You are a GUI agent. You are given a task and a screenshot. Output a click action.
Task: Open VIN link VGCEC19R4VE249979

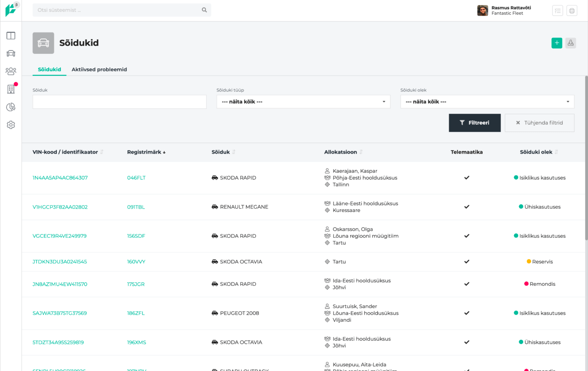click(x=60, y=236)
